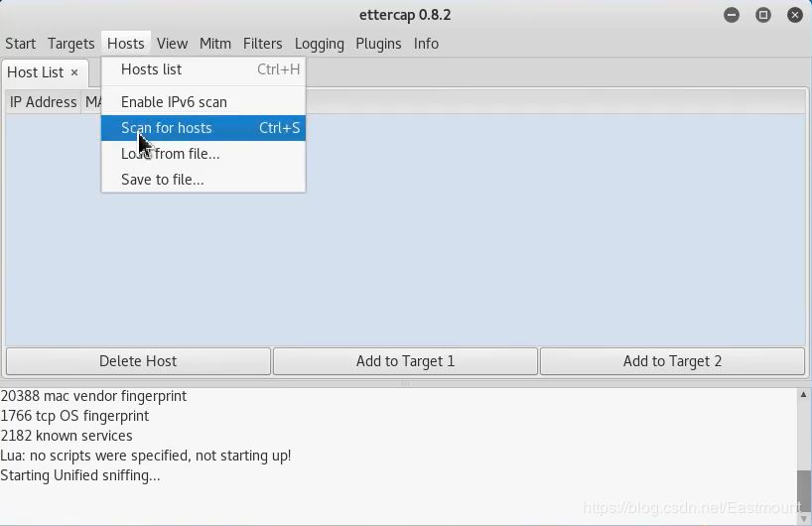Open the Filters menu
This screenshot has width=812, height=526.
coord(262,44)
